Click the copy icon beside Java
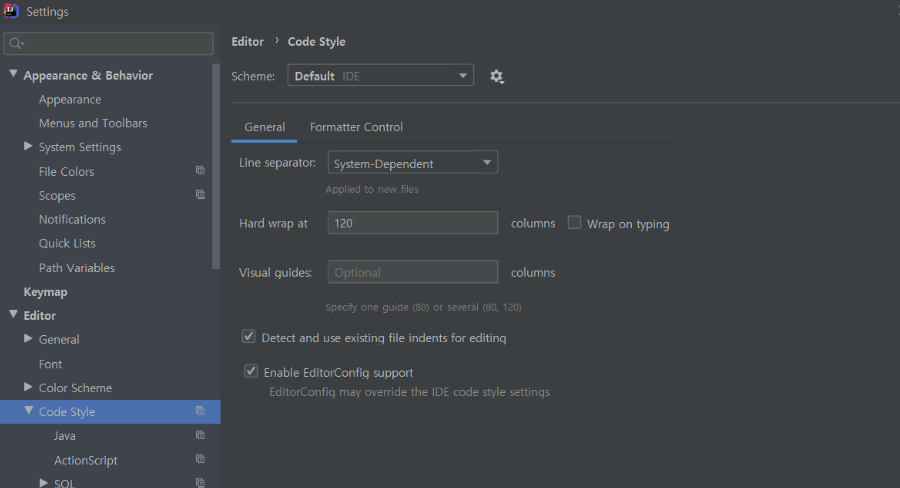Image resolution: width=900 pixels, height=488 pixels. (200, 435)
